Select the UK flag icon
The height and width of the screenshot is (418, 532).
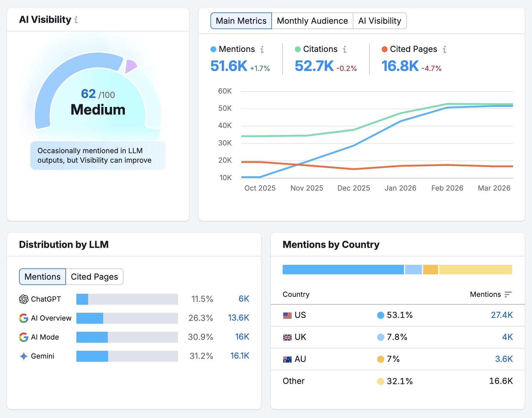(x=287, y=337)
